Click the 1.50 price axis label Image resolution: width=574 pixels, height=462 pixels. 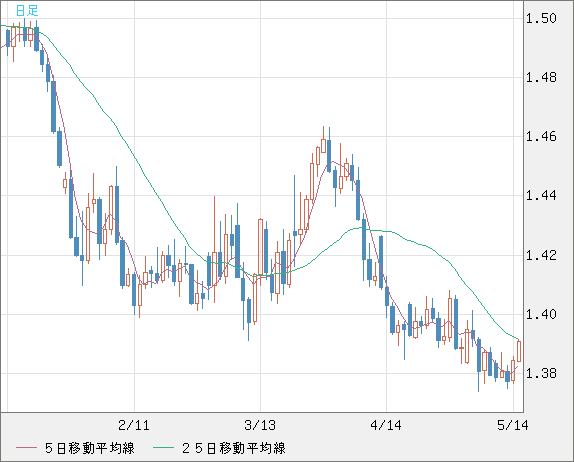(541, 18)
